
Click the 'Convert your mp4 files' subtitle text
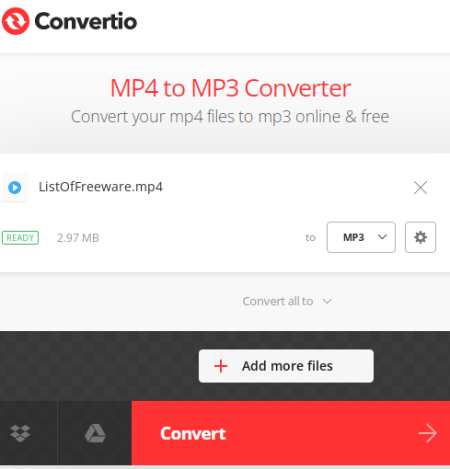230,117
